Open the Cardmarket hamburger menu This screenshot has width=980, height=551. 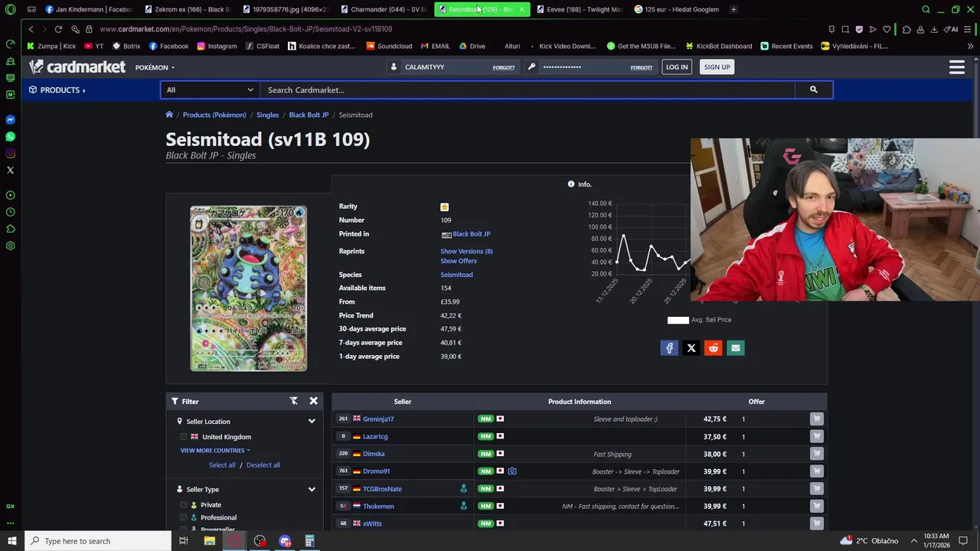956,67
